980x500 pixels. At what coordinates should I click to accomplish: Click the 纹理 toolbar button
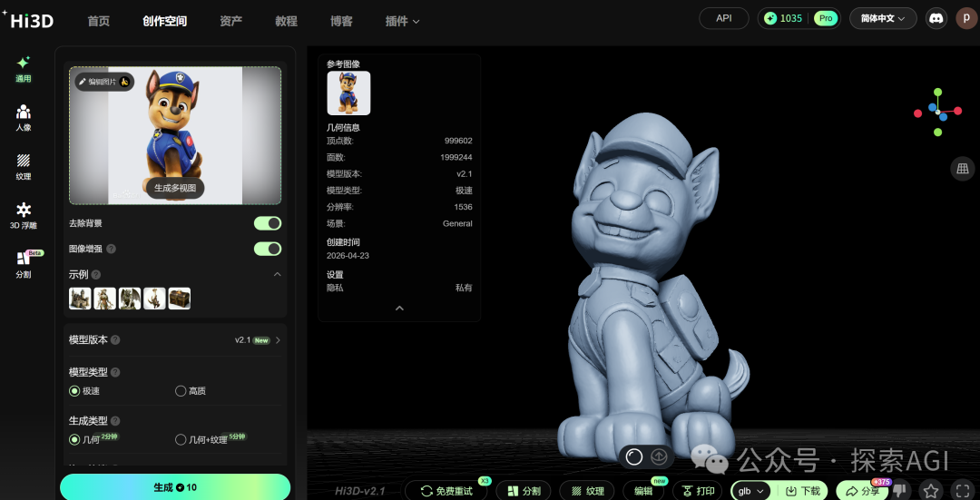pos(588,491)
